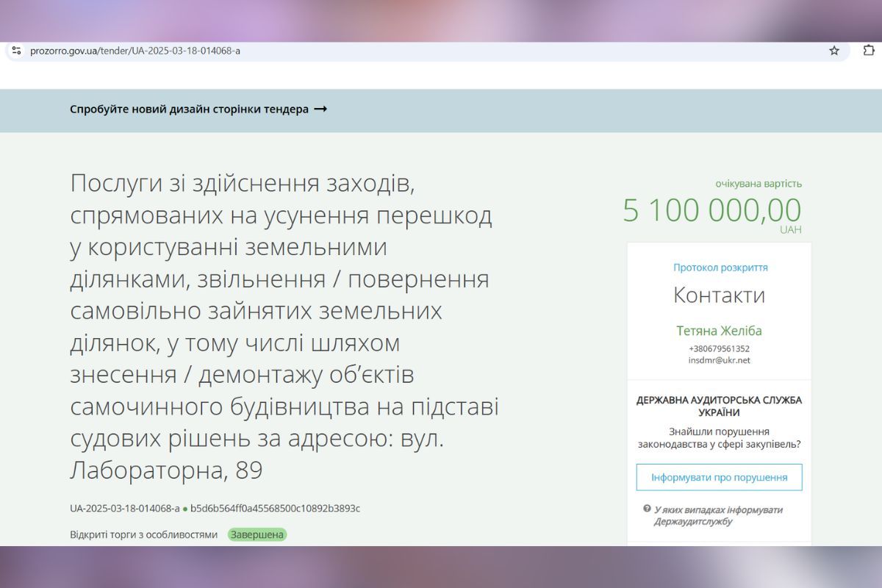Open the browser extensions puzzle icon
882x588 pixels.
tap(868, 51)
